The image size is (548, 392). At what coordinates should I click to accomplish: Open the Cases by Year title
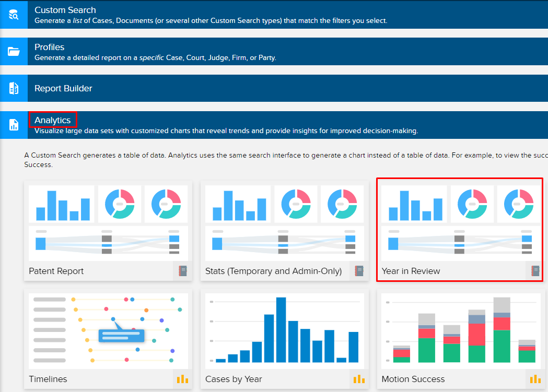click(234, 379)
